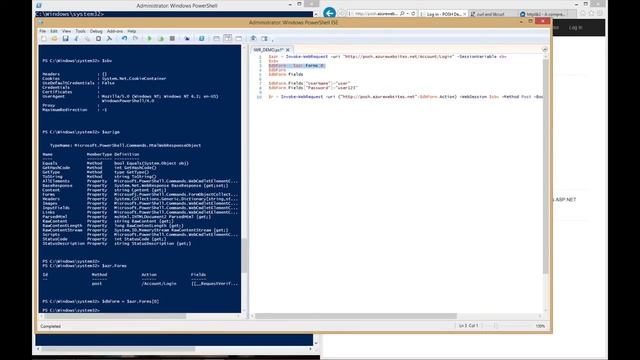Screen dimensions: 640x360
Task: Open the Edit menu in ISE
Action: tap(54, 31)
